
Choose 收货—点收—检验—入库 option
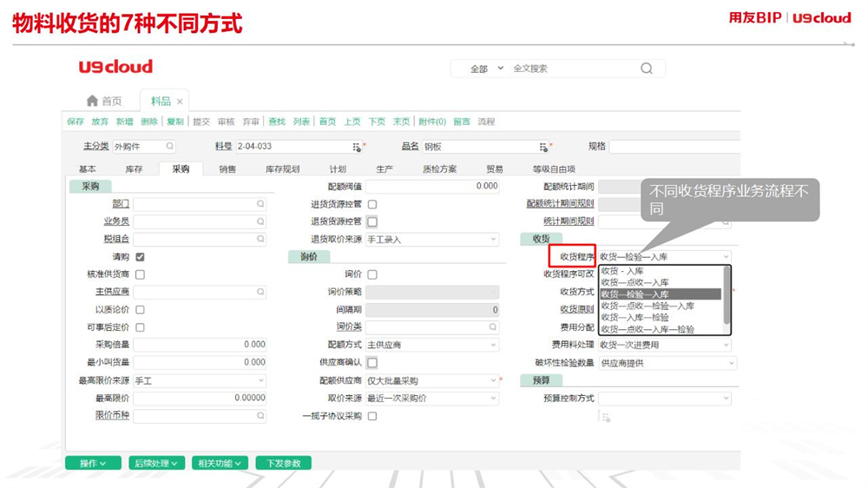tap(661, 306)
